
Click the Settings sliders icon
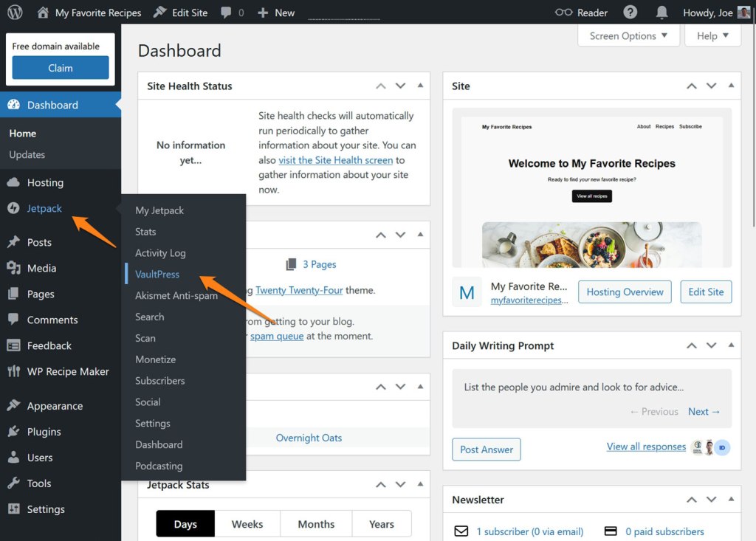coord(13,509)
